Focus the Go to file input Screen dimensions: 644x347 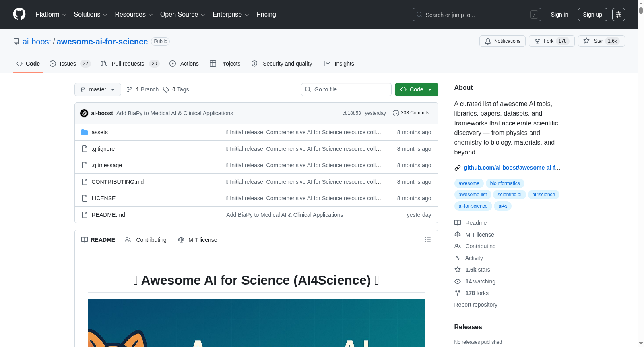[346, 89]
